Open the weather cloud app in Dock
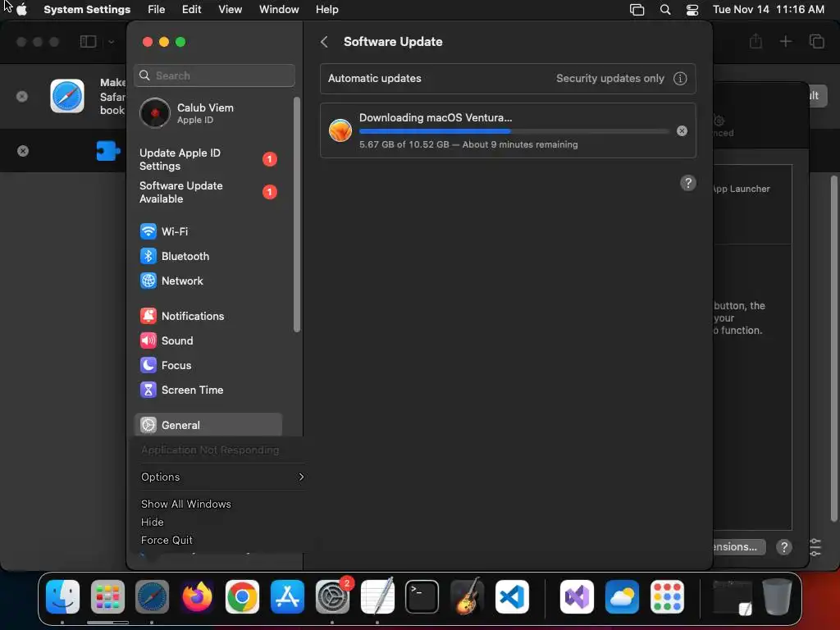Screen dimensions: 840x630 [622, 596]
